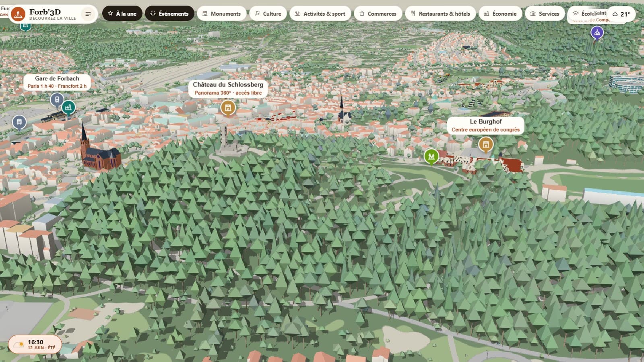Click the shopping bag icon in Commerces
The image size is (644, 362).
pyautogui.click(x=361, y=13)
